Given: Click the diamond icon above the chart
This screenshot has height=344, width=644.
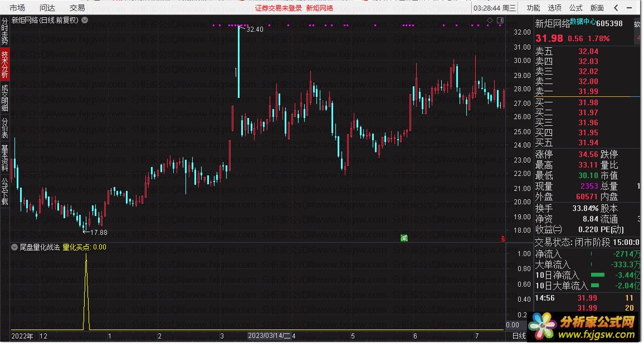Looking at the screenshot, I should 490,20.
